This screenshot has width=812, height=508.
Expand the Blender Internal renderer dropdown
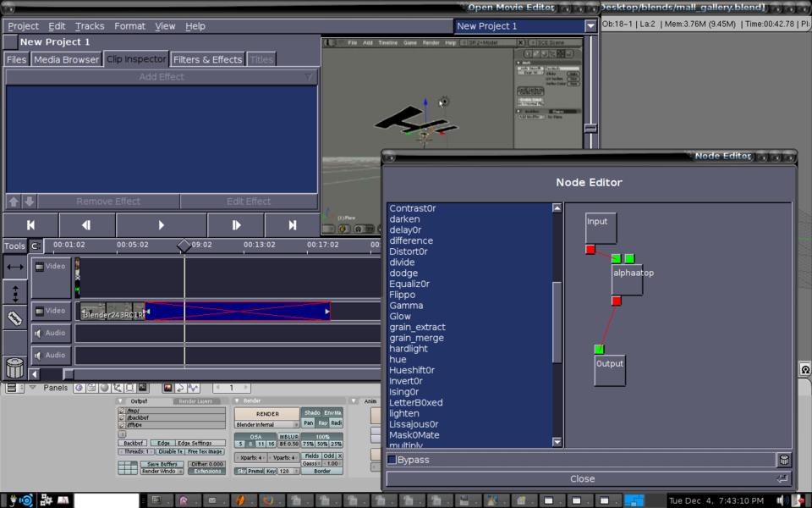pos(267,424)
